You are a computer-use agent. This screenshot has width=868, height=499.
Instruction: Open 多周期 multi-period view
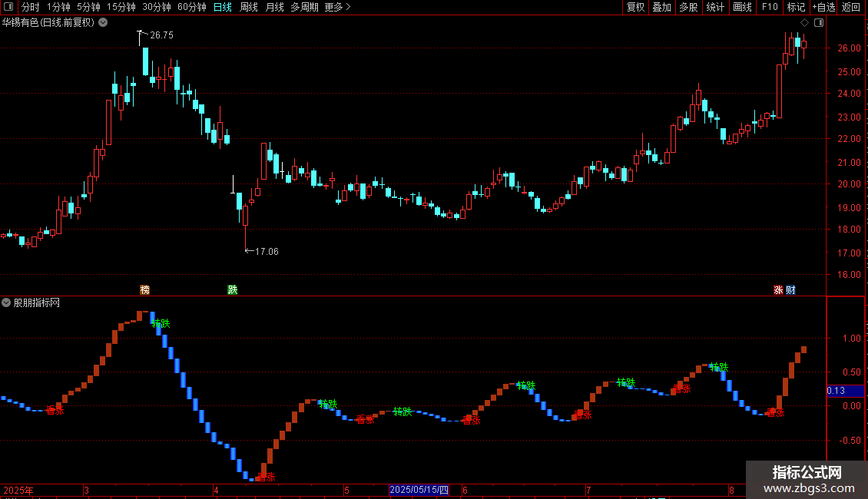tap(304, 7)
